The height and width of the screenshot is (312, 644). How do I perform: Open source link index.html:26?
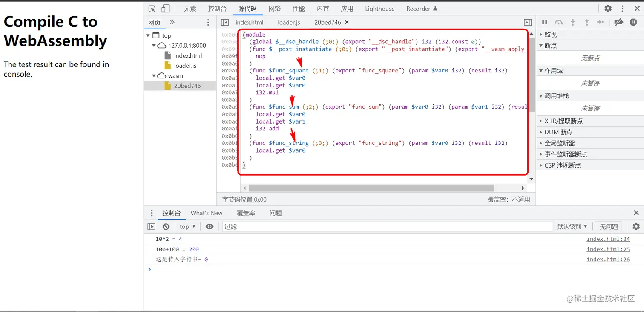[x=608, y=260]
